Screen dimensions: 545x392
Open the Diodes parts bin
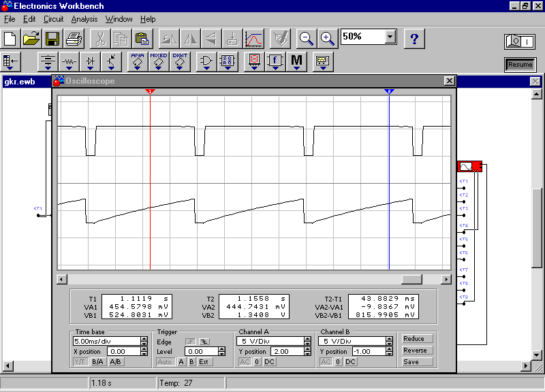click(x=91, y=62)
